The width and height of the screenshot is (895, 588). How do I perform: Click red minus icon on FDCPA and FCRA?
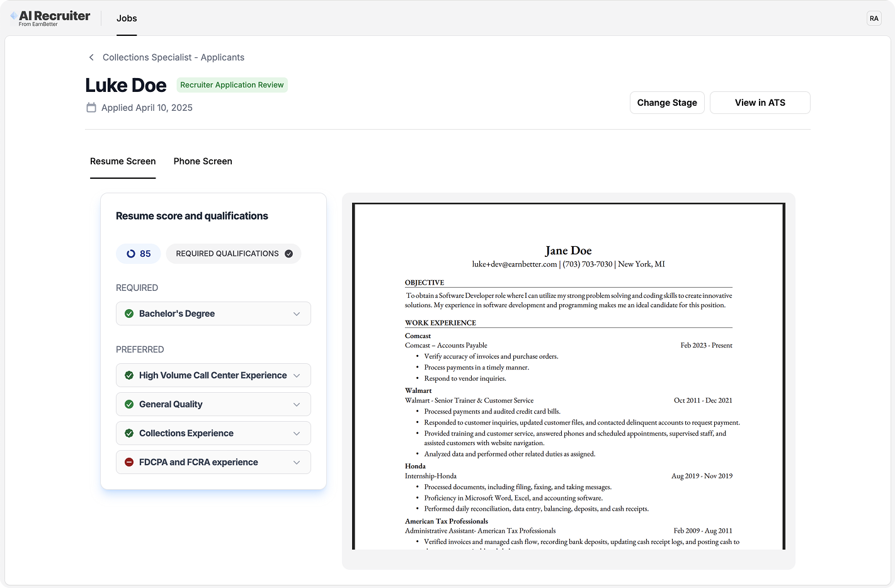click(129, 462)
